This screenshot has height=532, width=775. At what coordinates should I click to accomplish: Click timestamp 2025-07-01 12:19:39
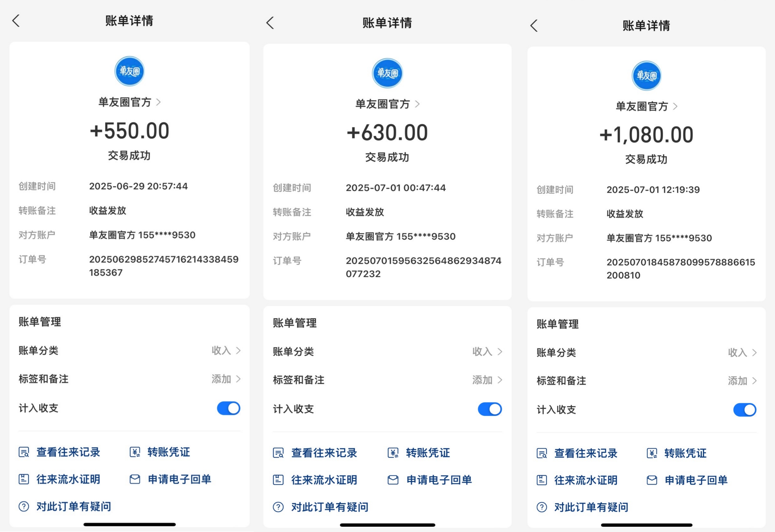(x=653, y=190)
